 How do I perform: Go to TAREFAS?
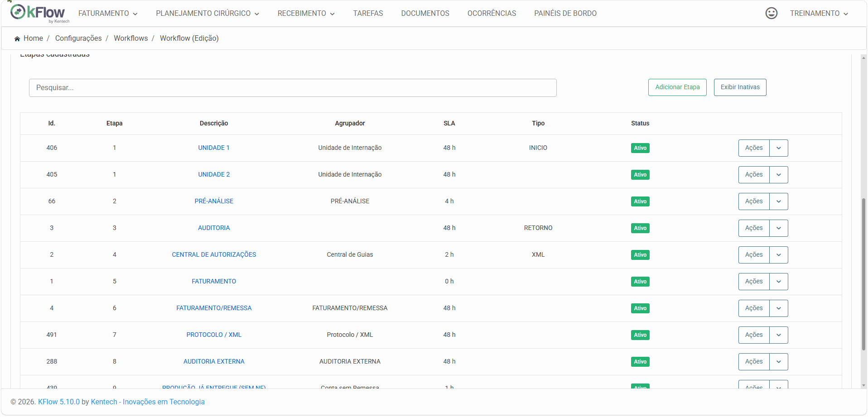pos(368,14)
